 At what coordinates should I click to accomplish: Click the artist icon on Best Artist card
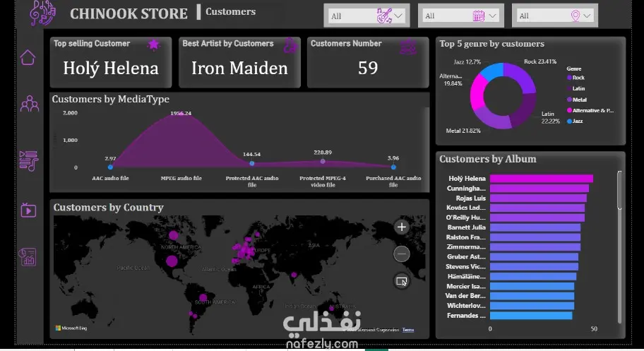point(290,45)
